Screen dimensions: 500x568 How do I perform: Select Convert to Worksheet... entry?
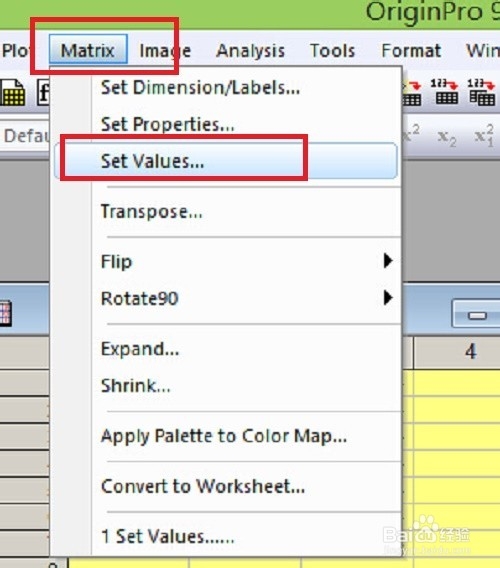click(x=226, y=486)
